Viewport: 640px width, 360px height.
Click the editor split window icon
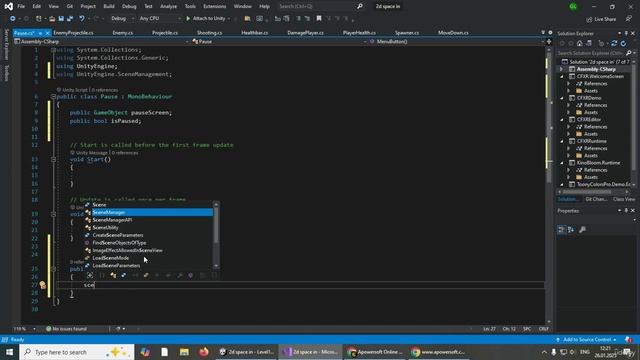(x=549, y=42)
